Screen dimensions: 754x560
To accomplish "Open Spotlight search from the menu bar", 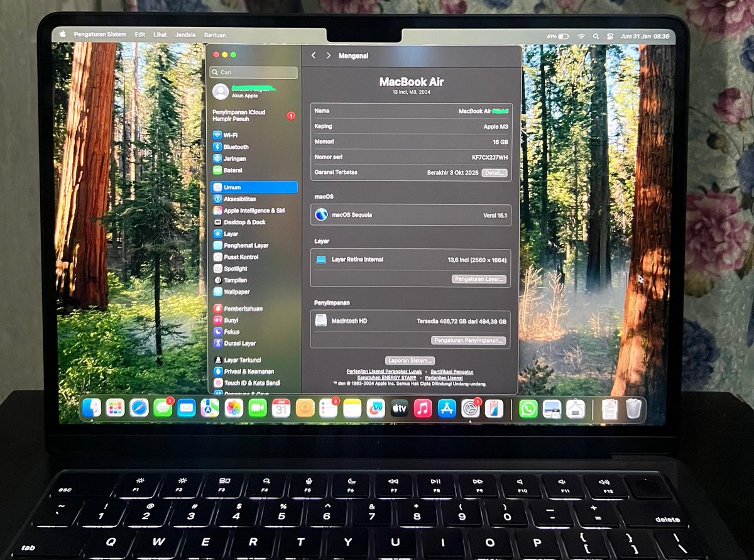I will tap(596, 36).
